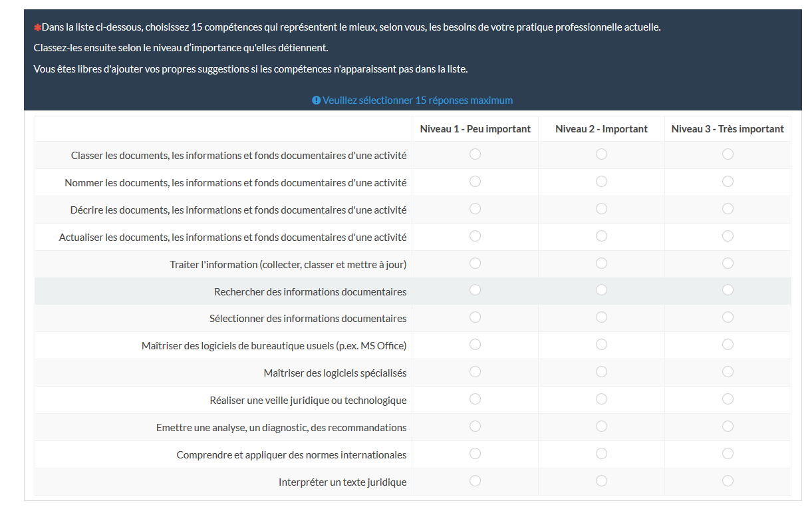Rate 'Réaliser une veille juridique' as Peu important
Screen dimensions: 812x509
click(475, 399)
